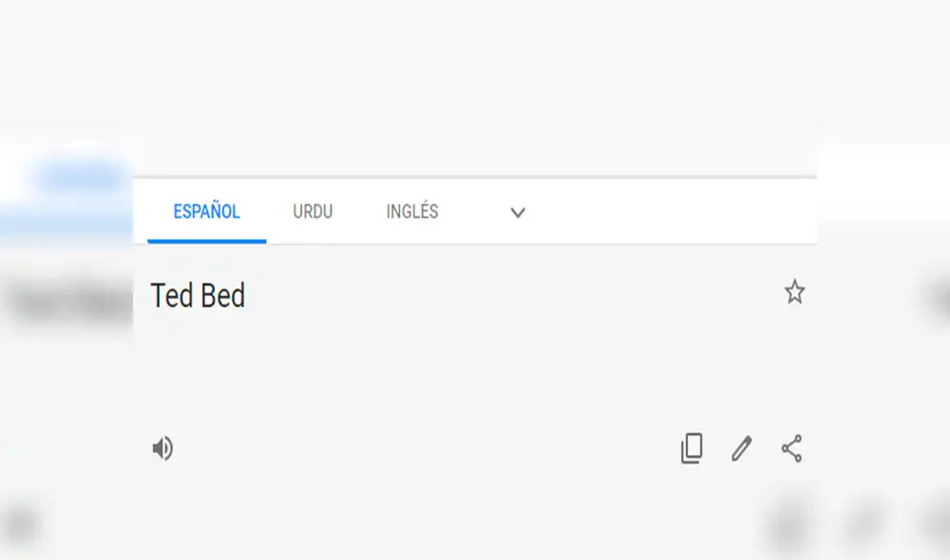Image resolution: width=950 pixels, height=560 pixels.
Task: Keep ESPAÑOL as the translation language
Action: tap(205, 213)
